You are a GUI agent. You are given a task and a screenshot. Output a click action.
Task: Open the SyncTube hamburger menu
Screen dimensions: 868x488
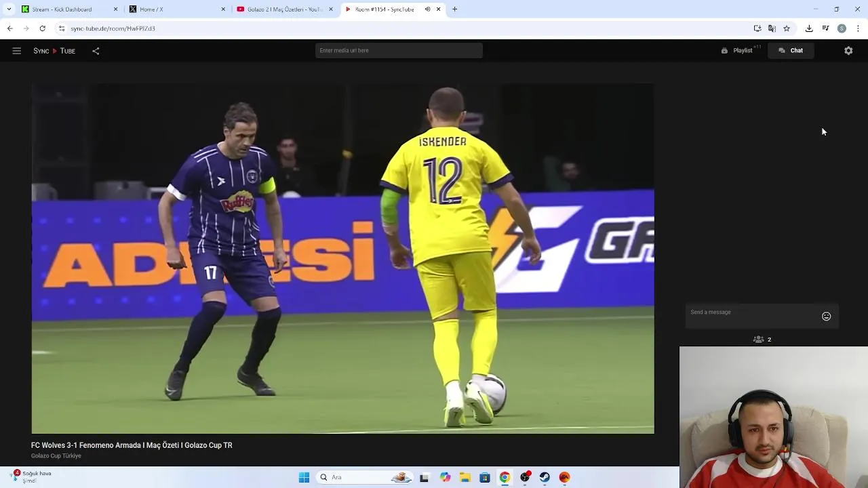click(x=17, y=51)
